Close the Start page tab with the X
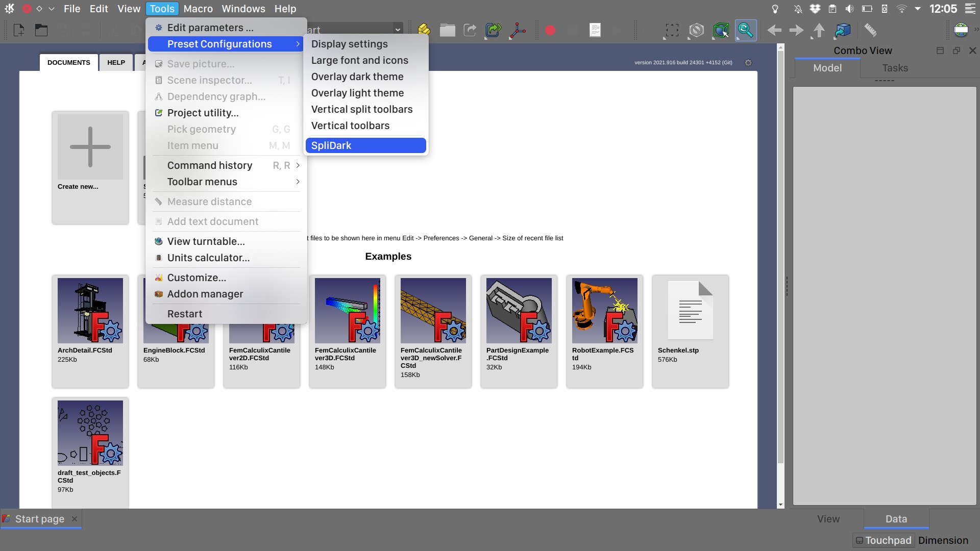The image size is (980, 551). pos(75,519)
